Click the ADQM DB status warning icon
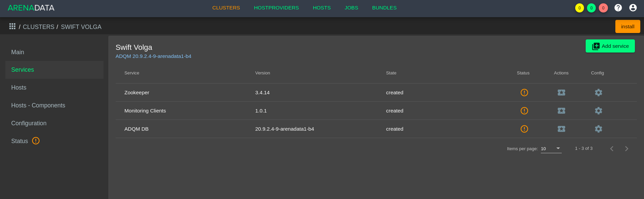644x199 pixels. coord(524,129)
